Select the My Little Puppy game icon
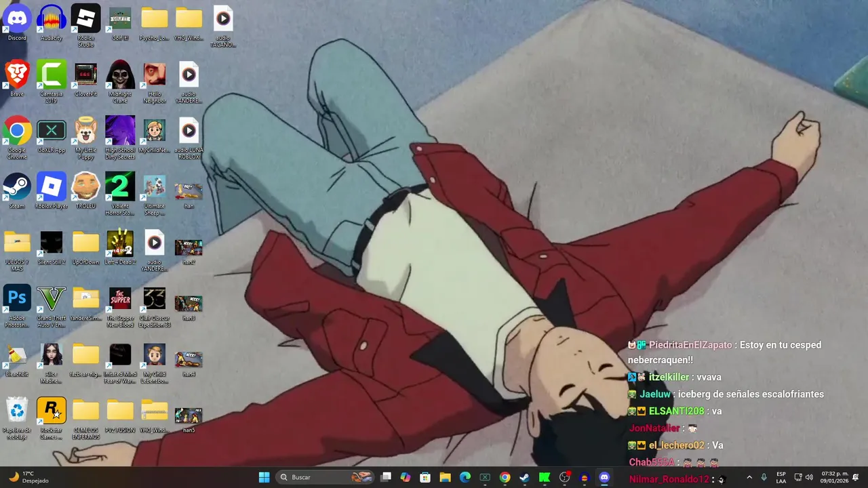The height and width of the screenshot is (488, 868). [x=85, y=138]
